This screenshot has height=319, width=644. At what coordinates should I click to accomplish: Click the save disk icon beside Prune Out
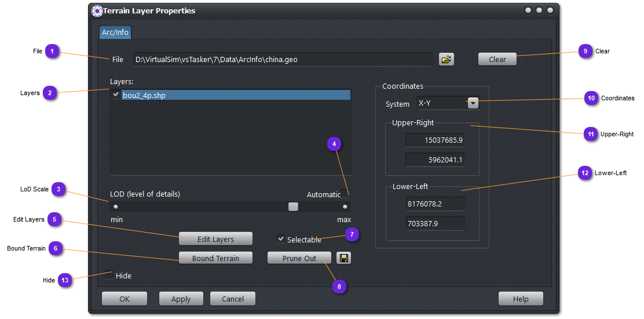point(344,258)
